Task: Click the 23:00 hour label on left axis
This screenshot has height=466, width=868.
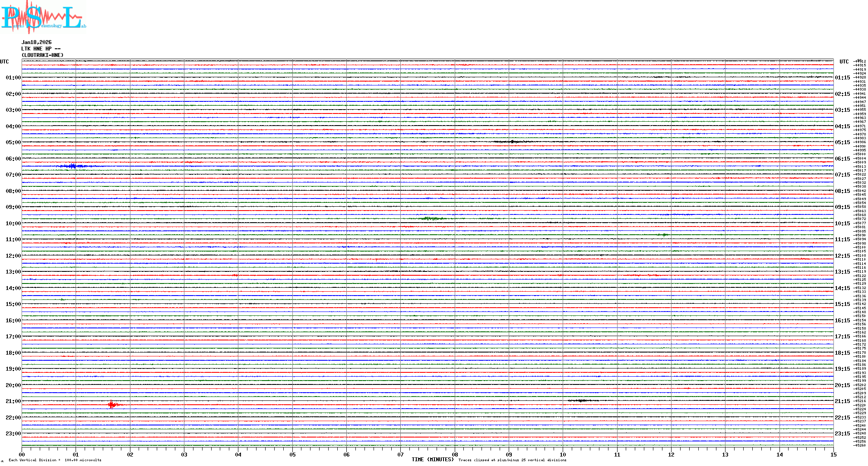Action: (x=13, y=434)
